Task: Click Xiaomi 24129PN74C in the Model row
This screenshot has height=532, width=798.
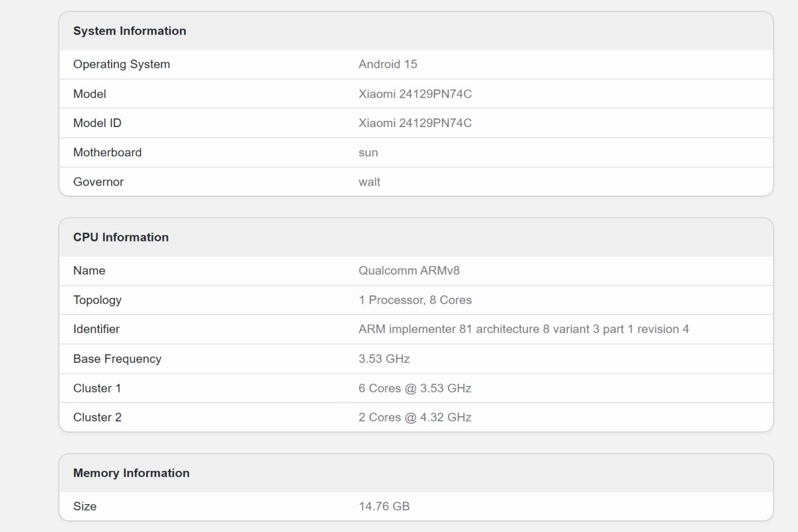Action: 415,94
